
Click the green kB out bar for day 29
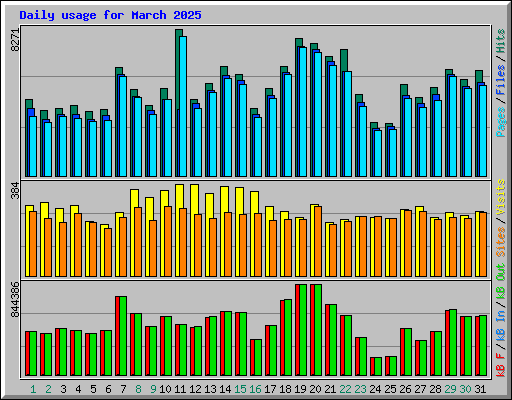coord(453,343)
